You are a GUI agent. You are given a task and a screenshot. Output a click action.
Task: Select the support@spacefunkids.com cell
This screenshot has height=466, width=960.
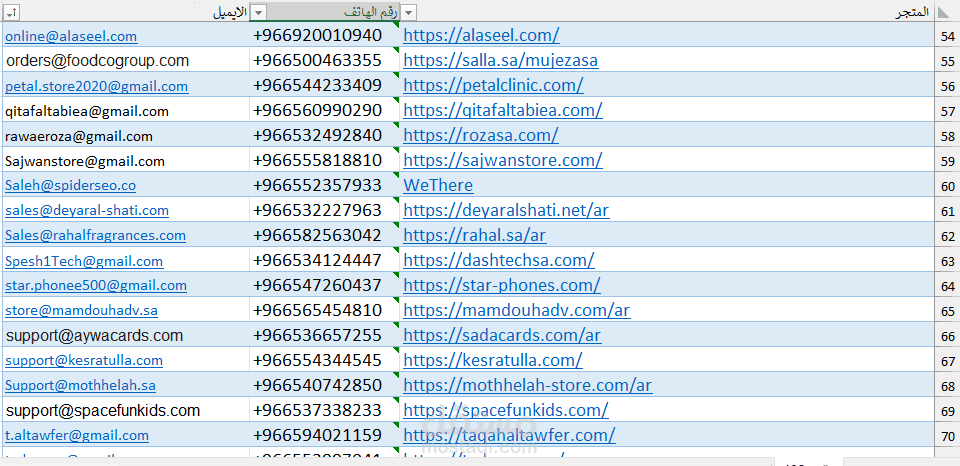[x=126, y=410]
